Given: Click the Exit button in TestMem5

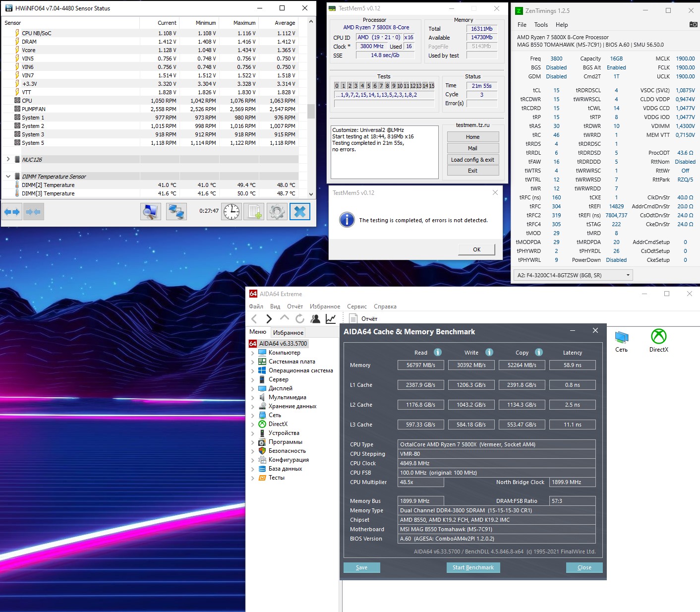Looking at the screenshot, I should [x=472, y=171].
